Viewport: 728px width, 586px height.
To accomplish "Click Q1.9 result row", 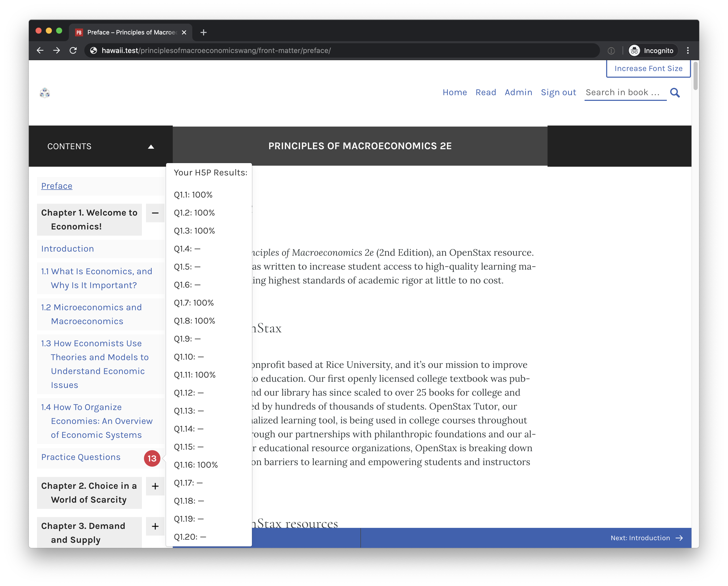I will (x=187, y=339).
